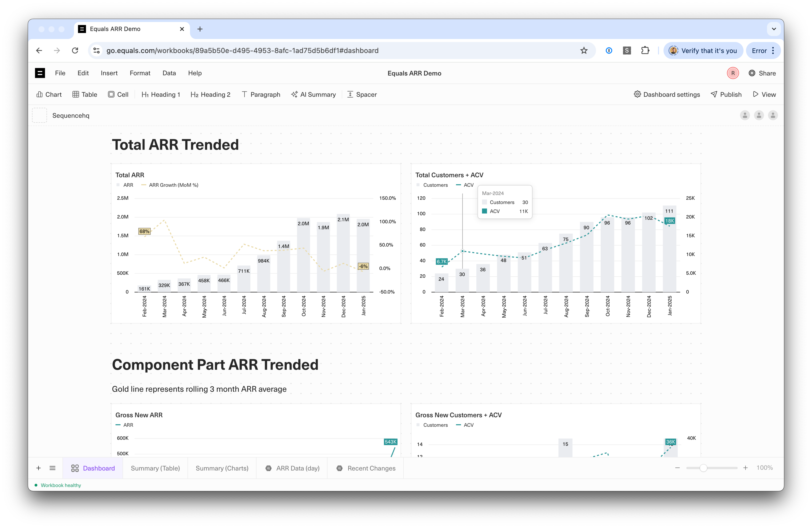Screen dimensions: 812x528
Task: Open Dashboard settings
Action: (x=667, y=94)
